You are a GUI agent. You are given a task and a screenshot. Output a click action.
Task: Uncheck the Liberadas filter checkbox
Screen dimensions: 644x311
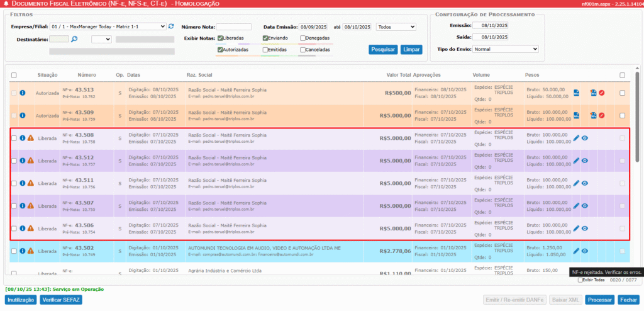pyautogui.click(x=220, y=38)
